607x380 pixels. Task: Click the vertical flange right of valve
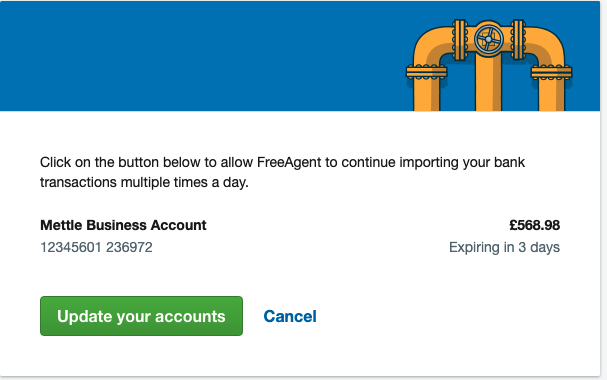pyautogui.click(x=518, y=39)
